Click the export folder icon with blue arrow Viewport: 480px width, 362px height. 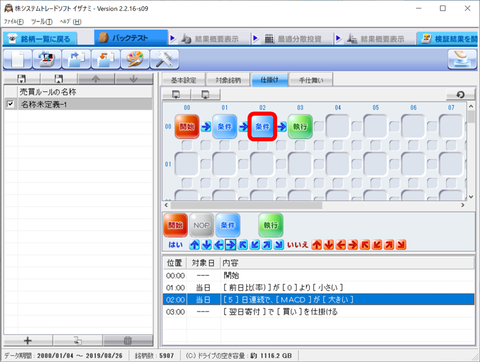(x=76, y=59)
